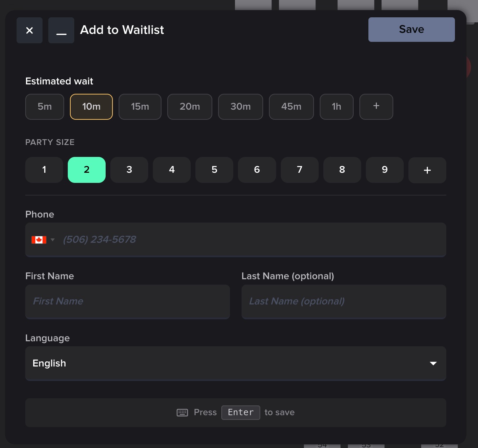The width and height of the screenshot is (478, 448).
Task: Set party size to 4
Action: [x=172, y=170]
